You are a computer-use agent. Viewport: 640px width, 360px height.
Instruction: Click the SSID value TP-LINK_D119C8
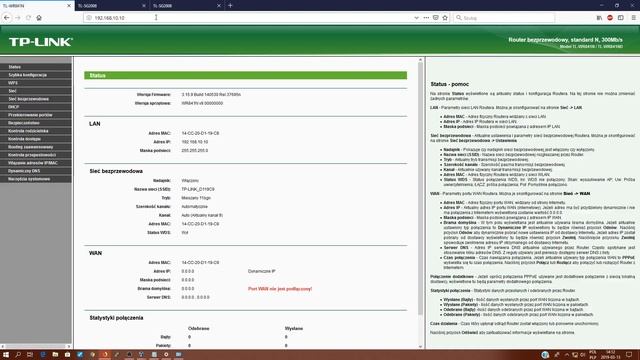tap(198, 189)
